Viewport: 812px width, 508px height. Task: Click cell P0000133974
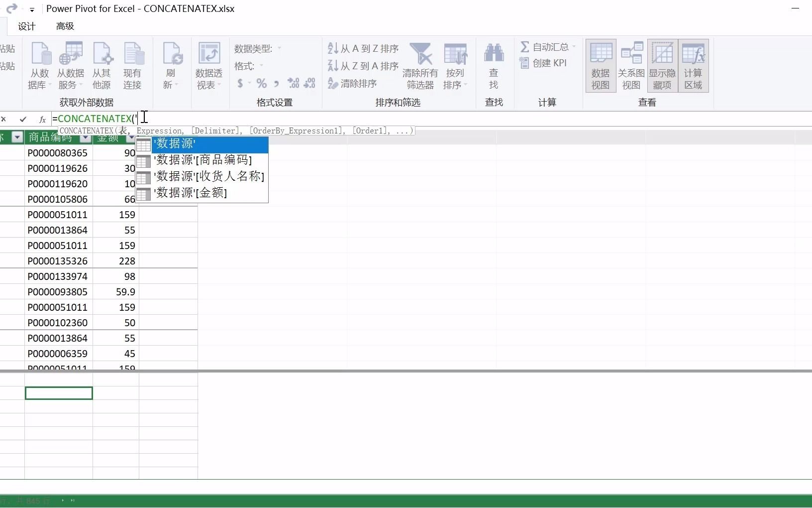59,276
